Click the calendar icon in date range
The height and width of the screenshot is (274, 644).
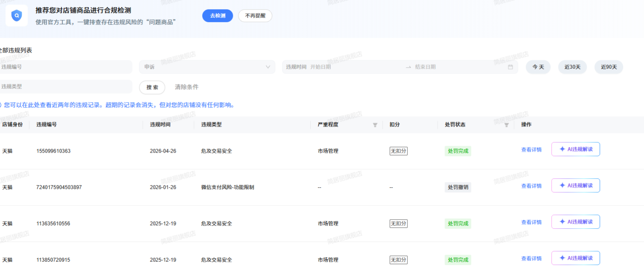click(510, 67)
